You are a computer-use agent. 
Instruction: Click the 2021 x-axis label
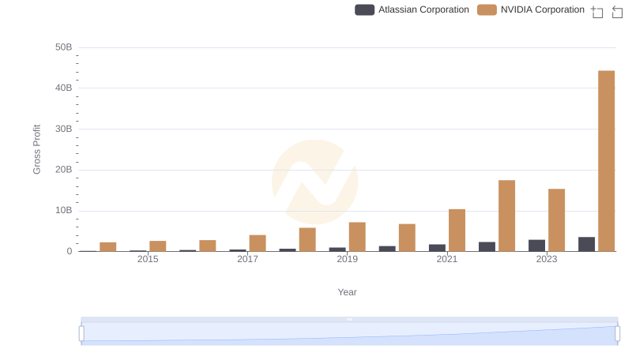(x=447, y=259)
